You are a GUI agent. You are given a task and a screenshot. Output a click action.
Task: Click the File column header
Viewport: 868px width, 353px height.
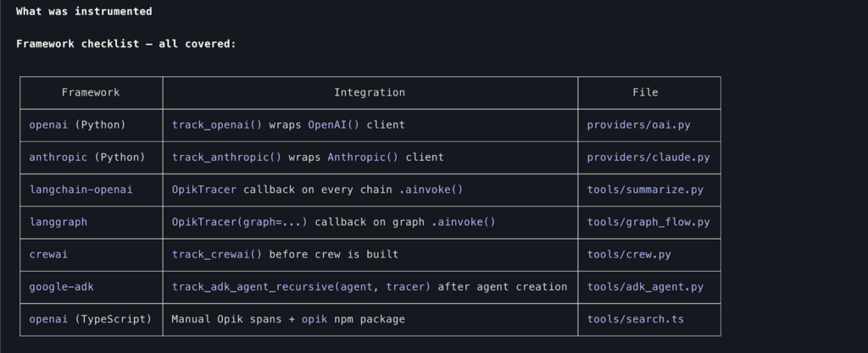pyautogui.click(x=645, y=92)
